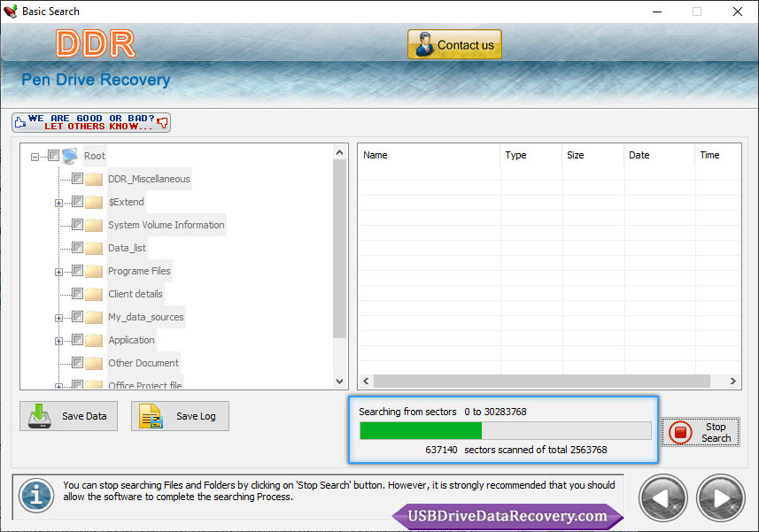Click the Application folder icon
This screenshot has width=759, height=532.
[x=93, y=340]
